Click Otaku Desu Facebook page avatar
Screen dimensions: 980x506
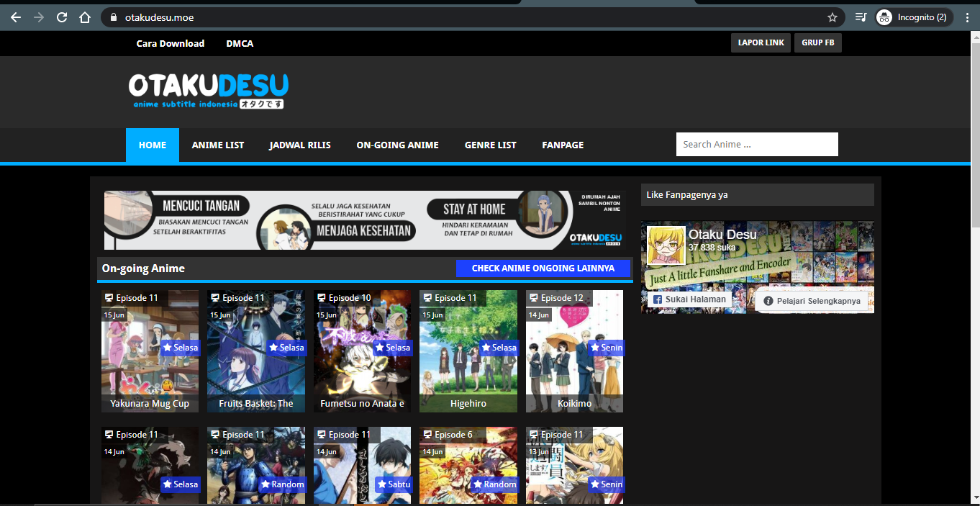pos(666,245)
